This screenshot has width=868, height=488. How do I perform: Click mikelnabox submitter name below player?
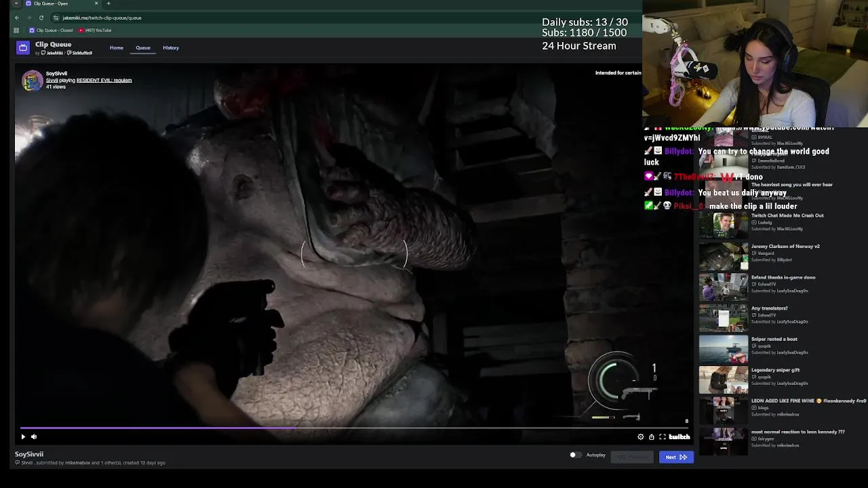tap(77, 463)
